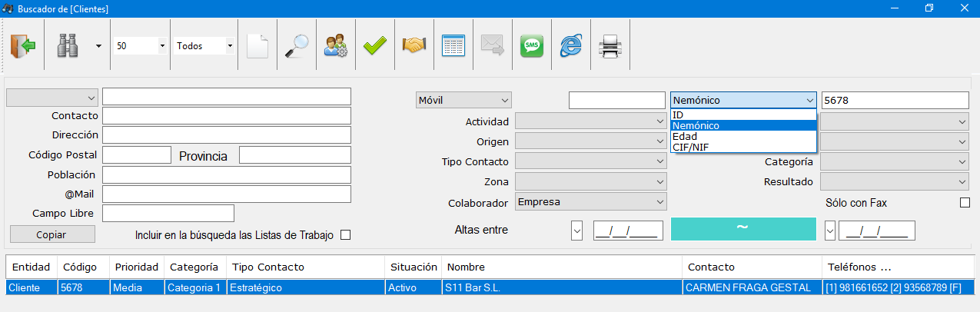The image size is (980, 312).
Task: Sort by the Tipo Contacto column header
Action: (306, 267)
